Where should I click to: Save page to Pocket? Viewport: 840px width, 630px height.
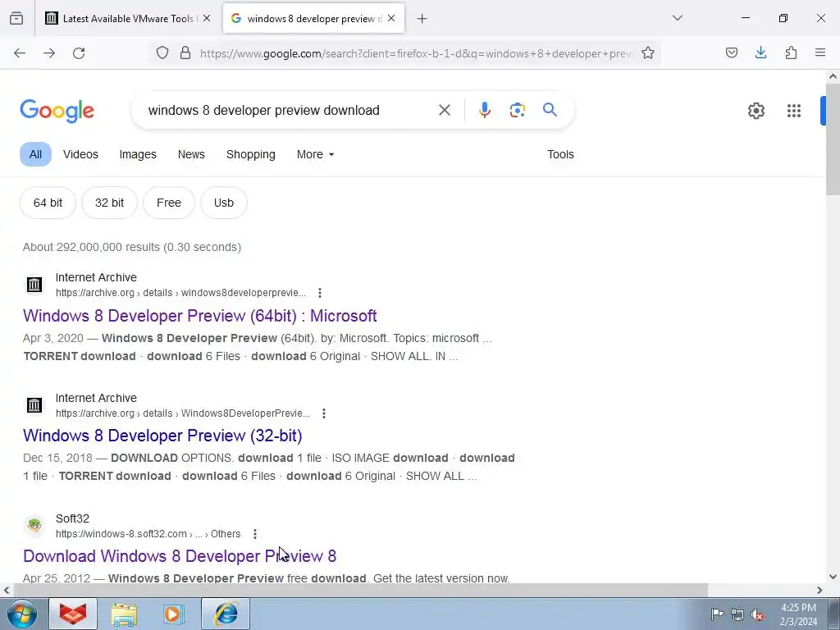pyautogui.click(x=732, y=52)
